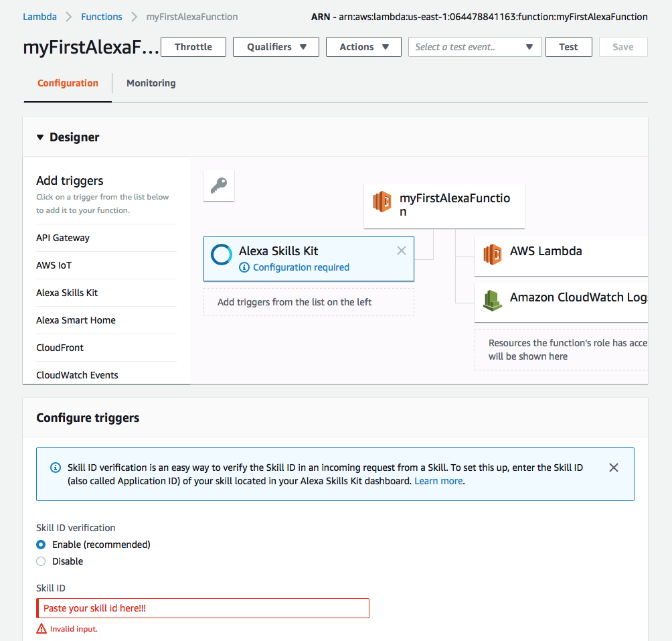
Task: Click the Amazon CloudWatch Logs icon
Action: [x=493, y=301]
